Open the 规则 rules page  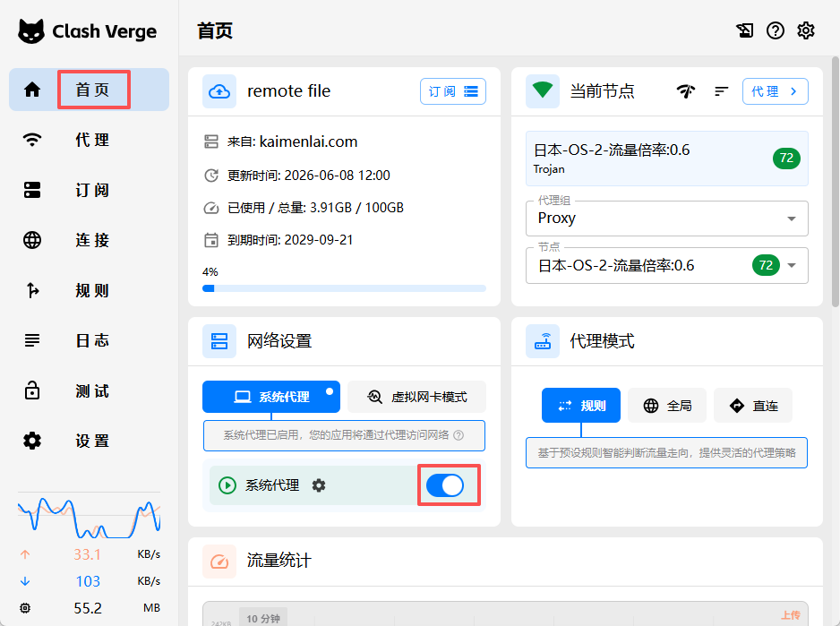(x=89, y=290)
